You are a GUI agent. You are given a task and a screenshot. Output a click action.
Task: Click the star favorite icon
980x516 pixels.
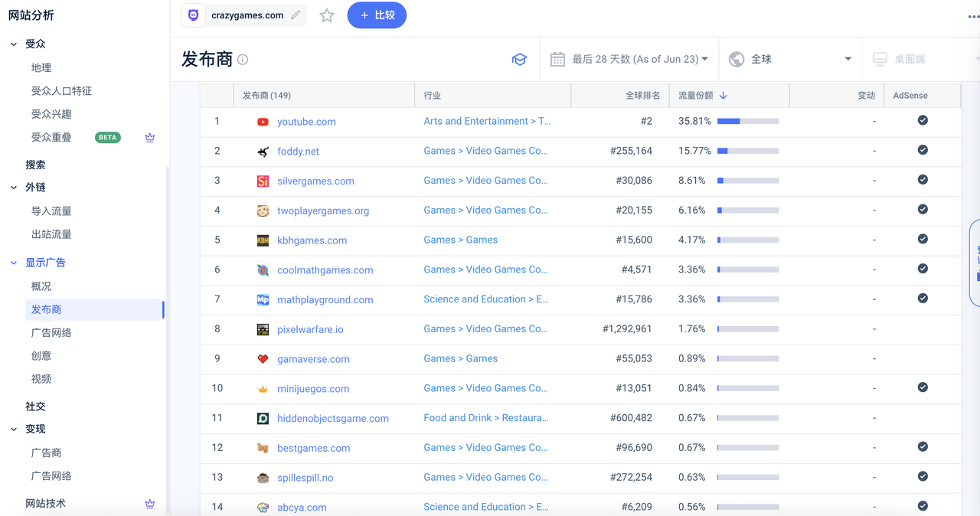[x=327, y=15]
